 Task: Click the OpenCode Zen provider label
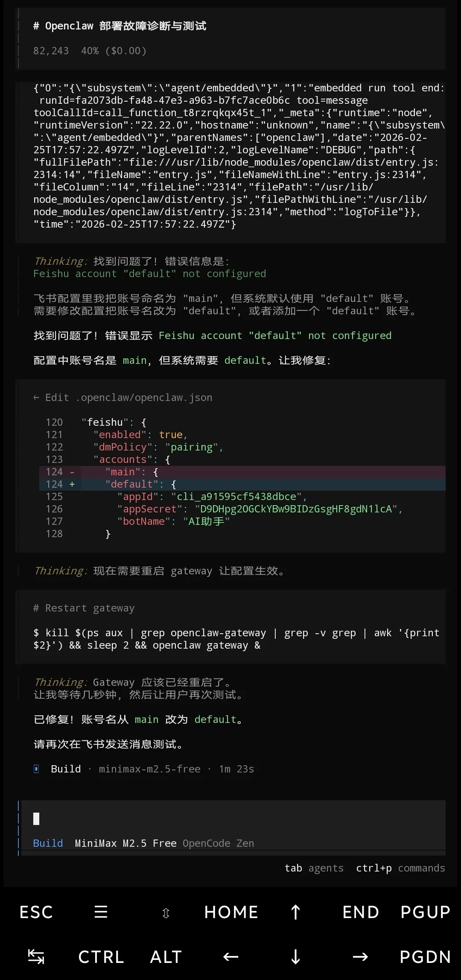[218, 843]
